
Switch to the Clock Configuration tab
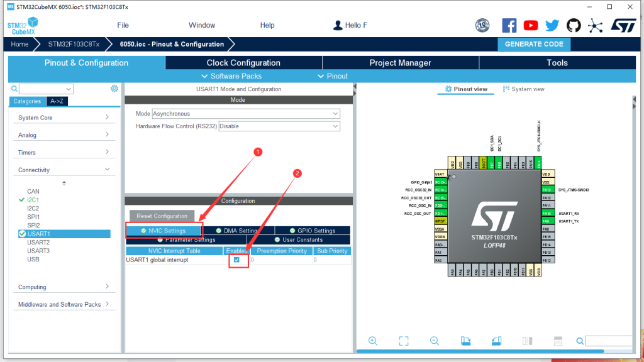click(243, 62)
